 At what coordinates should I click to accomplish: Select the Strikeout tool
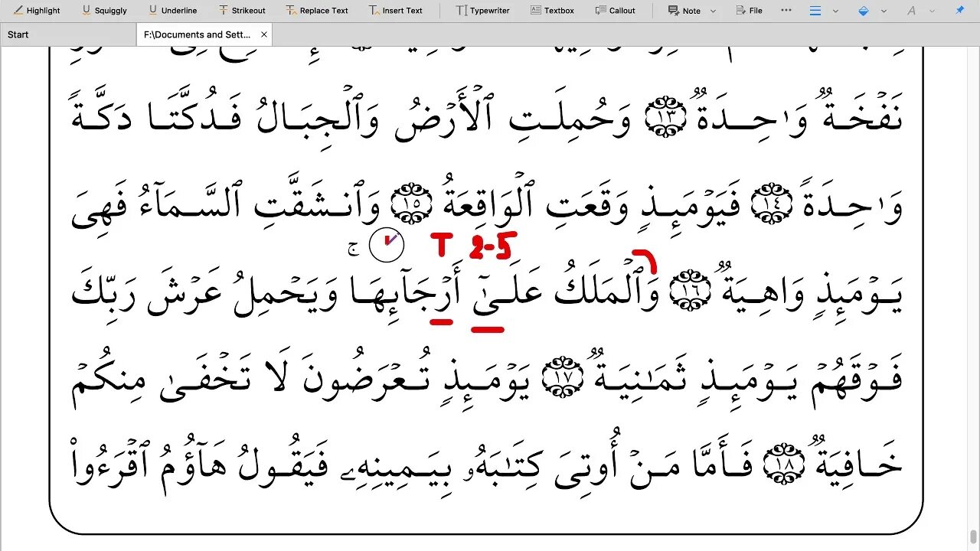(x=241, y=11)
